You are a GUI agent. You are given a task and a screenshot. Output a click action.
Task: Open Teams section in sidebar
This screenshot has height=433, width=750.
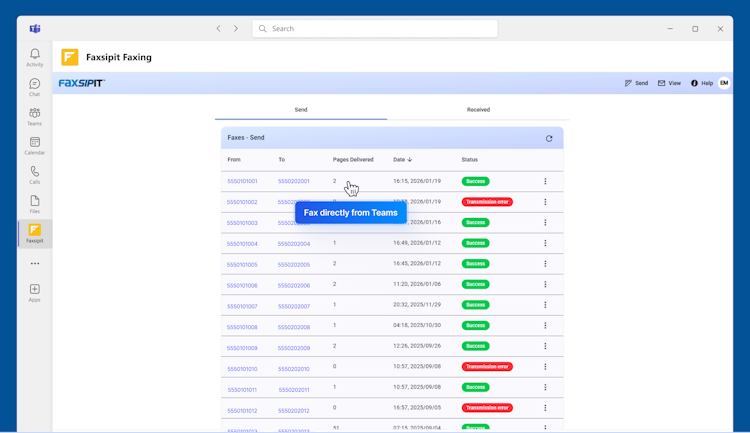pos(34,116)
